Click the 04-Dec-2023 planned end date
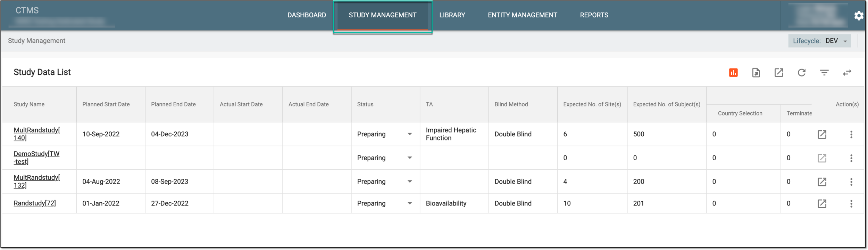 (169, 134)
